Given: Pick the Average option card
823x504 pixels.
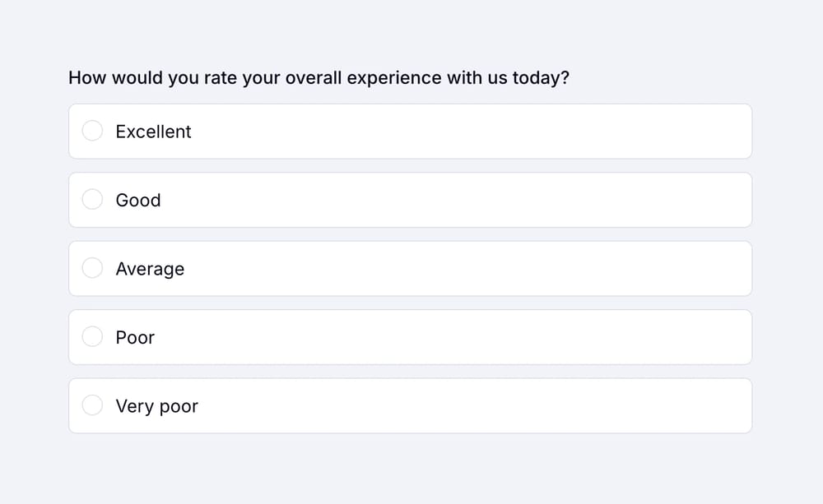Looking at the screenshot, I should (410, 269).
